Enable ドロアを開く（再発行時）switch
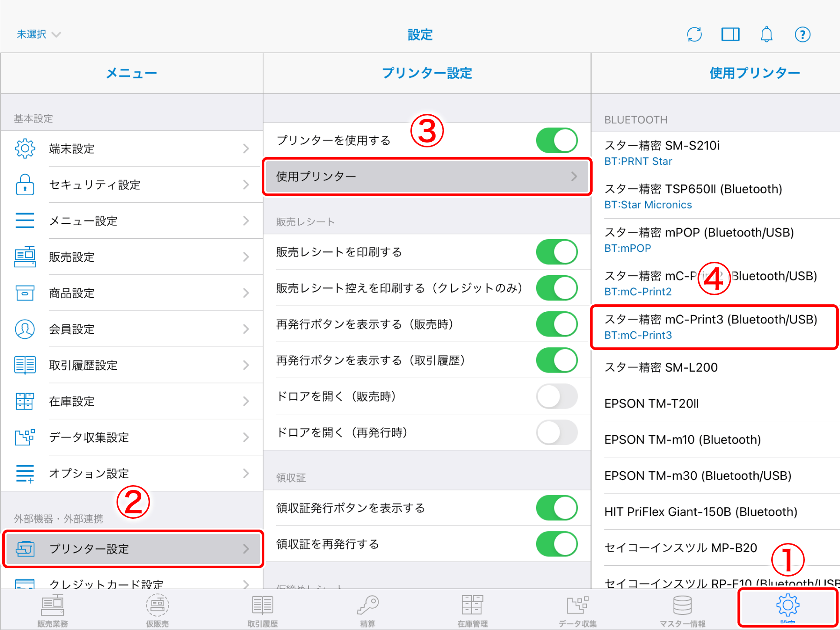The width and height of the screenshot is (840, 630). [x=557, y=432]
